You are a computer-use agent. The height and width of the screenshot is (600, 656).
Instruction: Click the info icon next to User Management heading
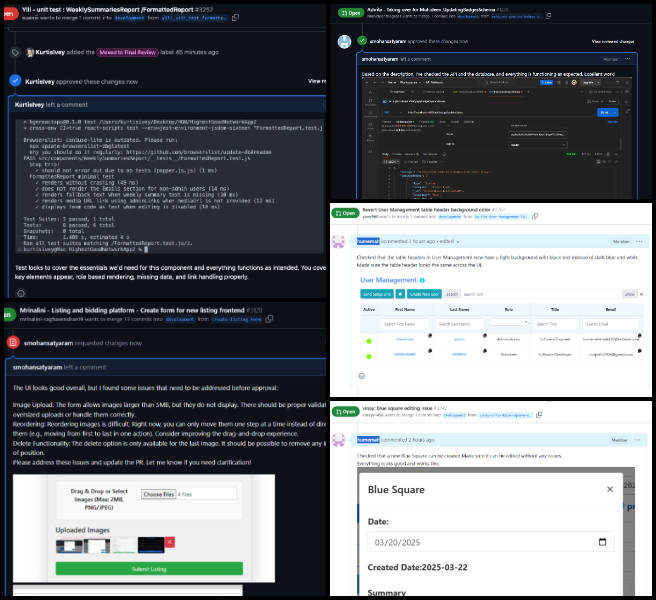(422, 280)
